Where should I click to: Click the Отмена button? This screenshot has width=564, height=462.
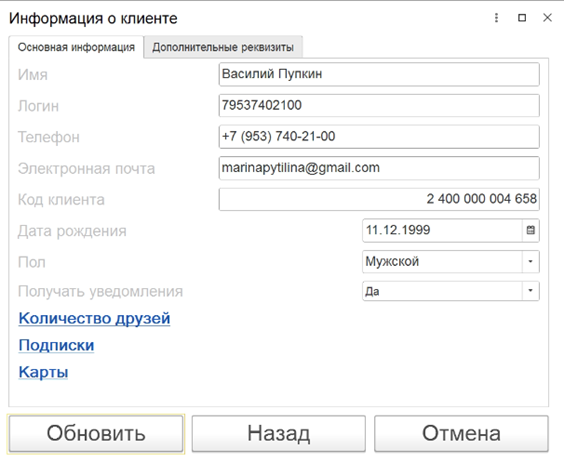coord(461,433)
